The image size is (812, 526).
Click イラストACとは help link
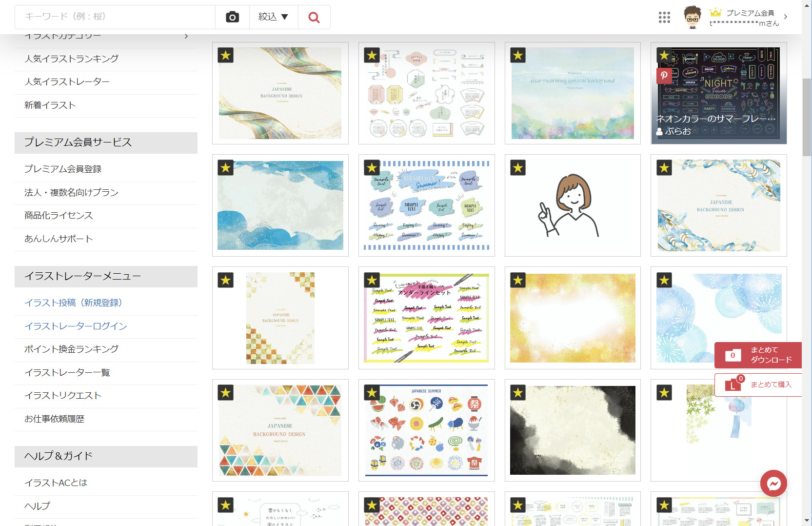[x=56, y=483]
